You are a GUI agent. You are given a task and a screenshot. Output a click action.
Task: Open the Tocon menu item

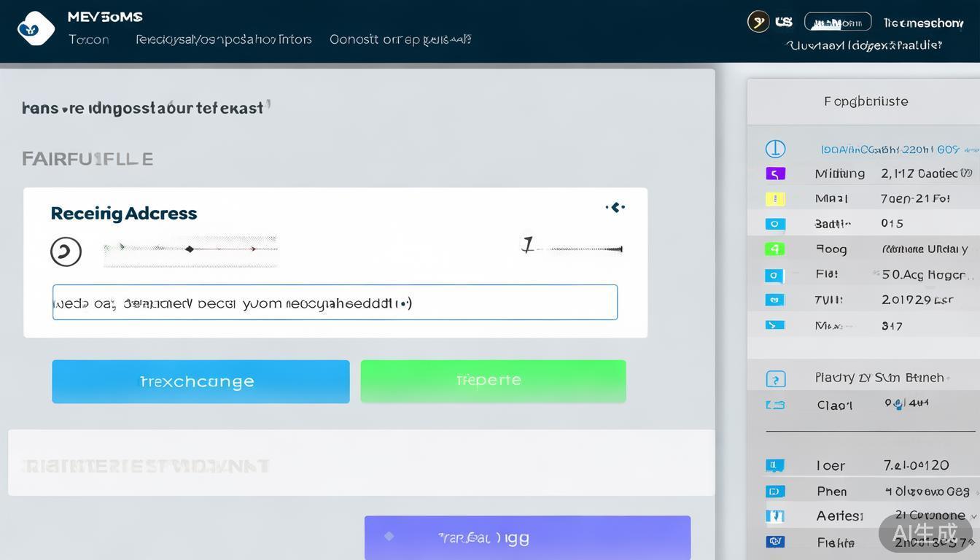(x=89, y=39)
